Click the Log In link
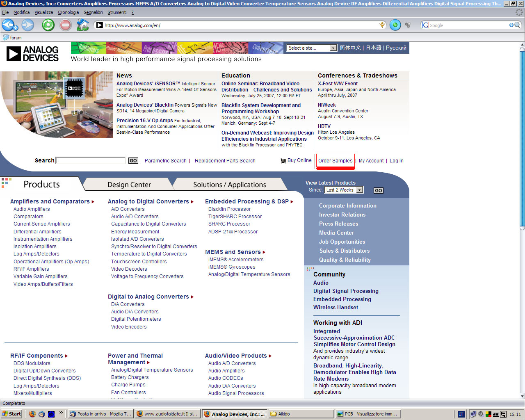Image resolution: width=525 pixels, height=420 pixels. 397,161
